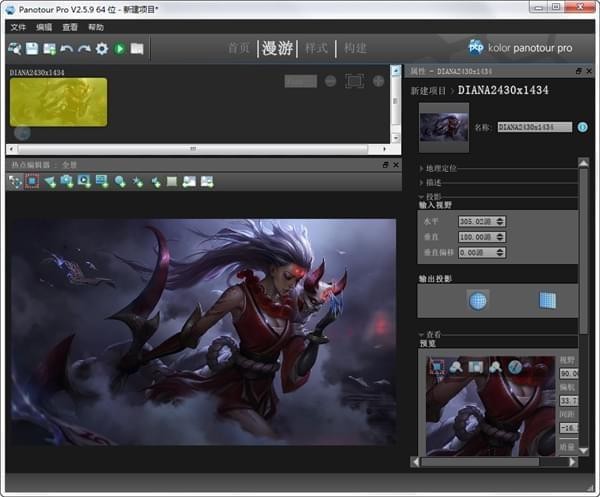This screenshot has height=497, width=600.
Task: Click compass icon in preview toolbar
Action: tap(513, 367)
